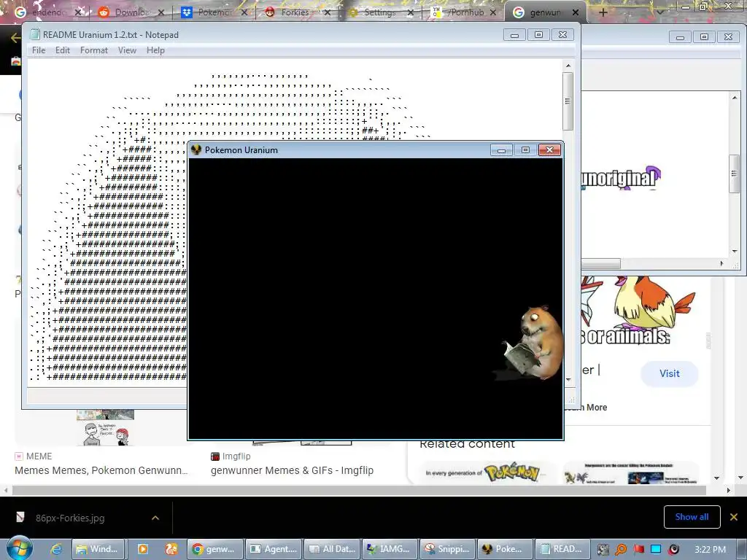Open Chrome's tab search chevron
Screen dimensions: 747x560
pyautogui.click(x=659, y=12)
